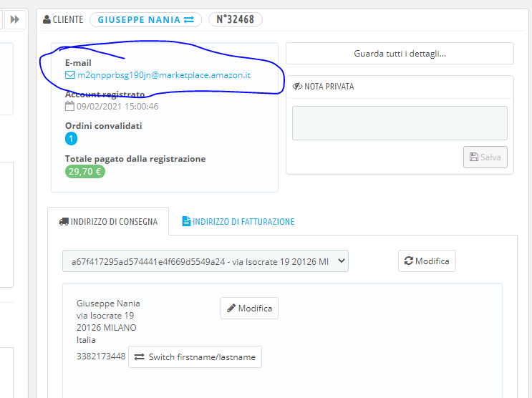Click the swap arrows beside Giuseppe Nania
Image resolution: width=532 pixels, height=398 pixels.
pos(189,19)
